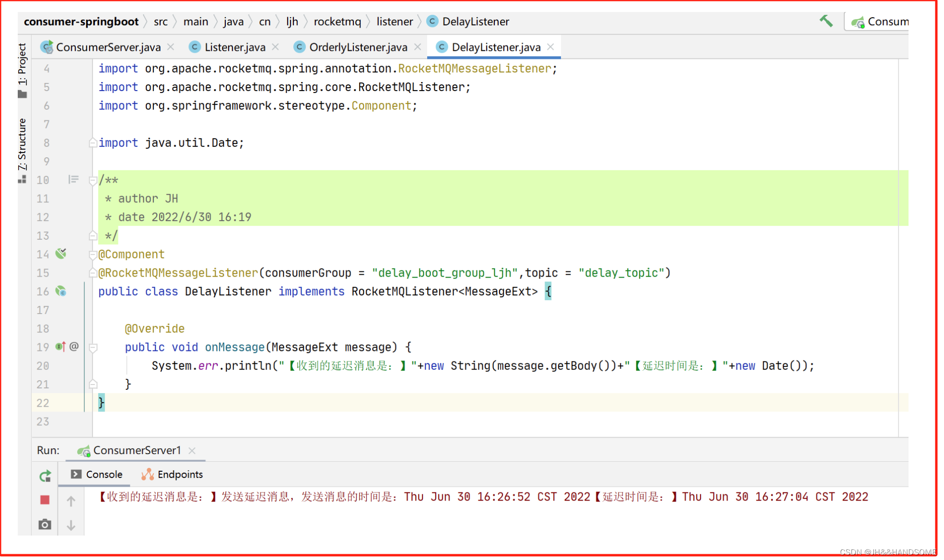Viewport: 944px width, 560px height.
Task: Click java in the breadcrumb path
Action: 233,22
